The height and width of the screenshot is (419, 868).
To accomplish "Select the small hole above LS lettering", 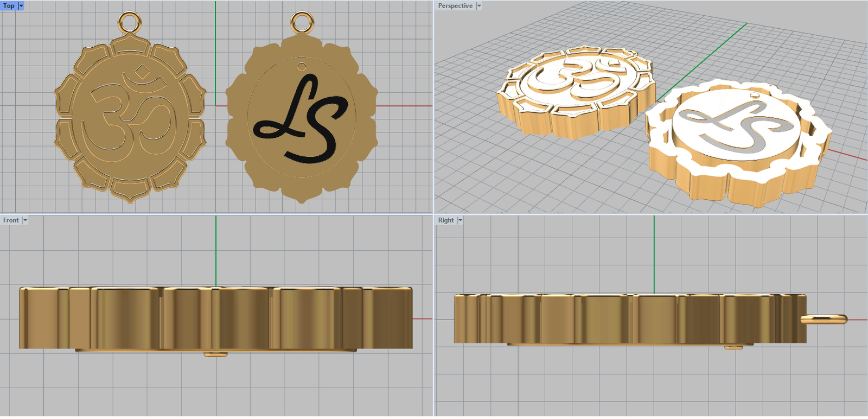I will coord(302,66).
